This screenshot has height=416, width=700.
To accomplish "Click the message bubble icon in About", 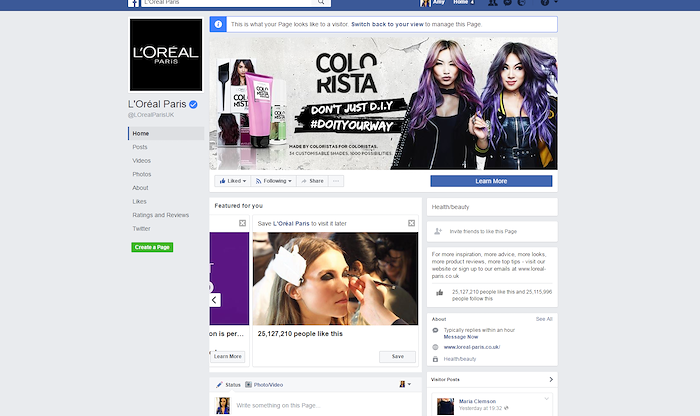I will tap(435, 330).
